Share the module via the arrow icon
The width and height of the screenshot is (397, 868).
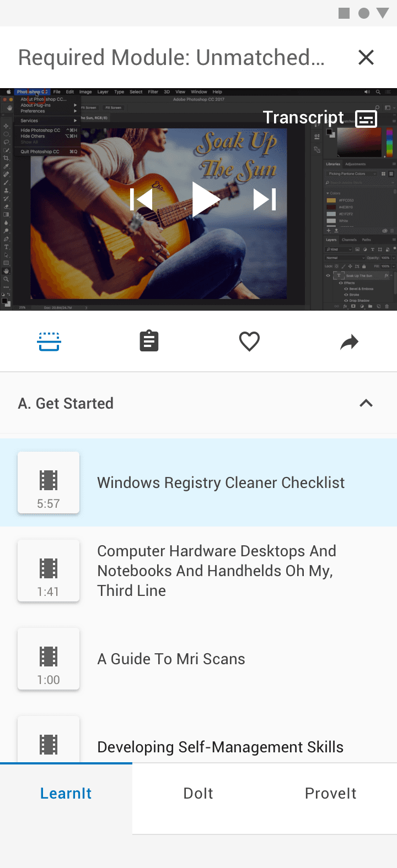tap(350, 342)
